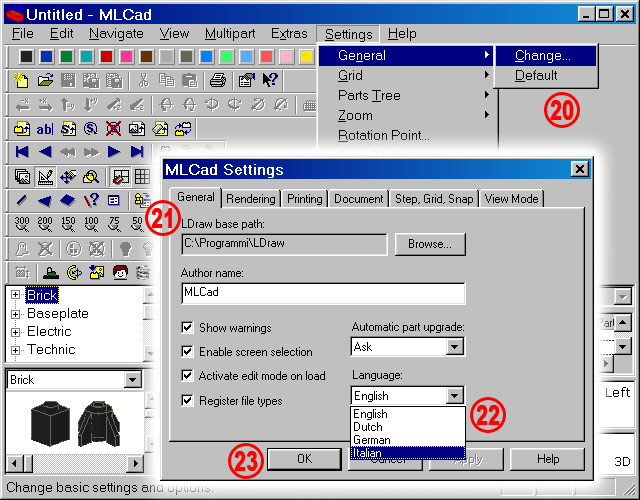The height and width of the screenshot is (500, 640).
Task: Toggle Activate edit mode on load checkbox
Action: 187,376
